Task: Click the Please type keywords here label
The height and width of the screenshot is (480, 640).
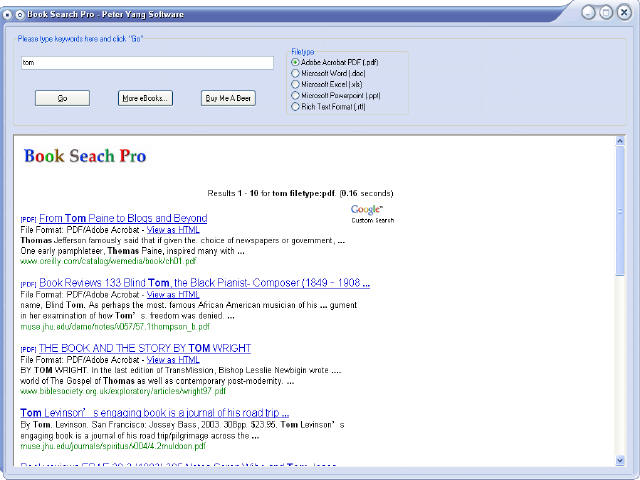Action: pyautogui.click(x=80, y=39)
